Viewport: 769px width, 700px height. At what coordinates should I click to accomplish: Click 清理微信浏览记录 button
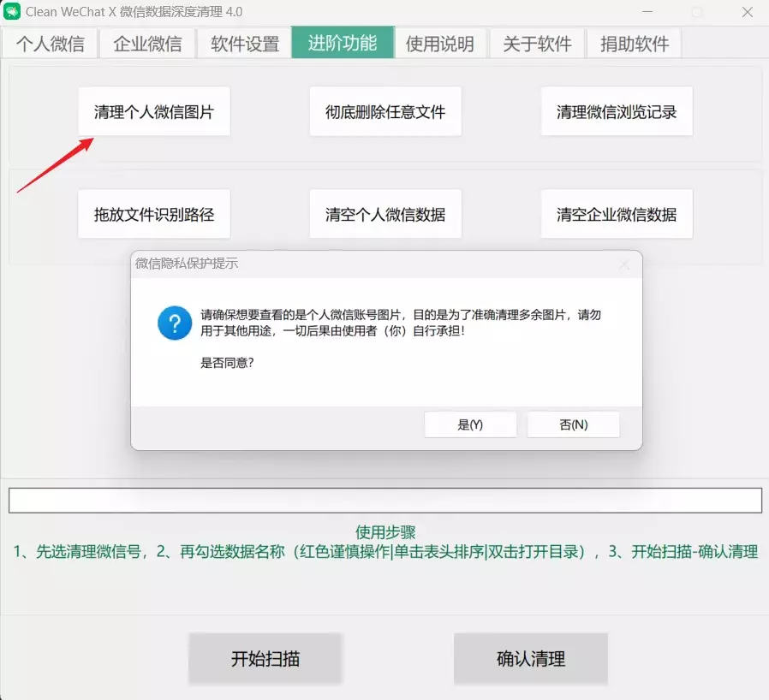(617, 112)
